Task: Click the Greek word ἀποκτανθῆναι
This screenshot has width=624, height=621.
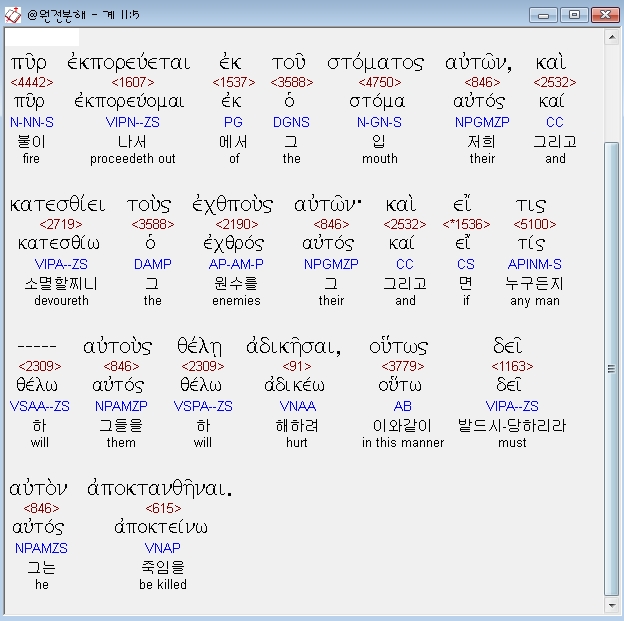Action: [160, 489]
